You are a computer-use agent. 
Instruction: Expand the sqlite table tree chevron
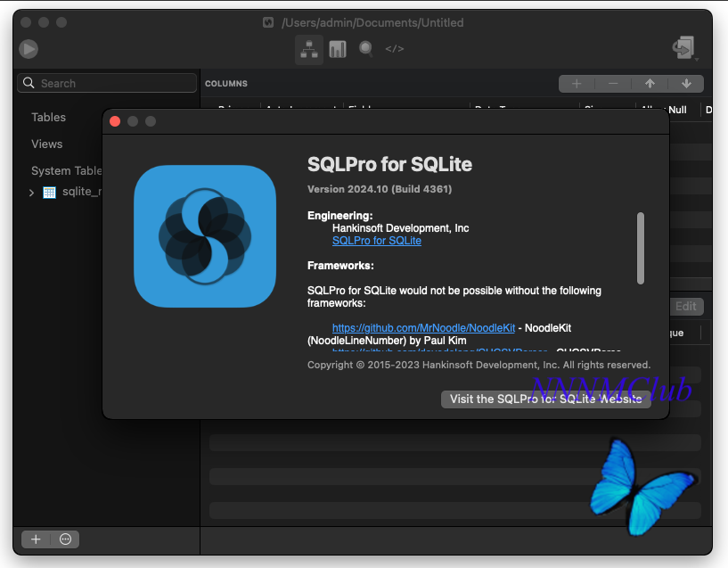31,193
